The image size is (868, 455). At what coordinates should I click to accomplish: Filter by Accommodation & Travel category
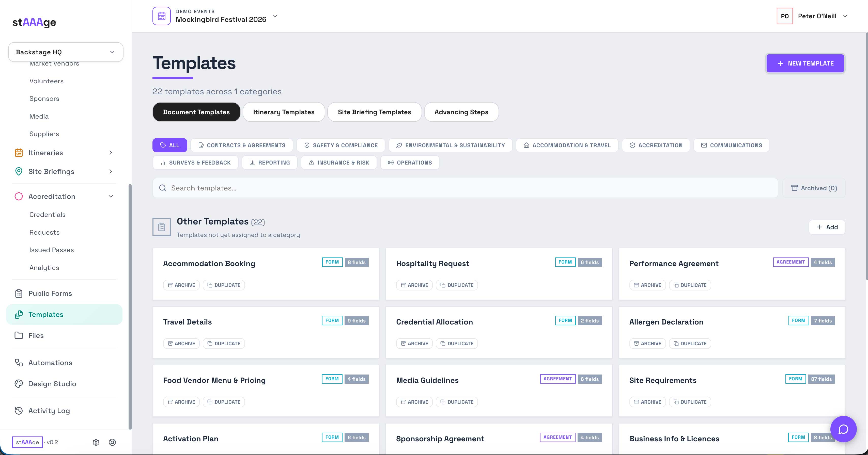pos(567,145)
